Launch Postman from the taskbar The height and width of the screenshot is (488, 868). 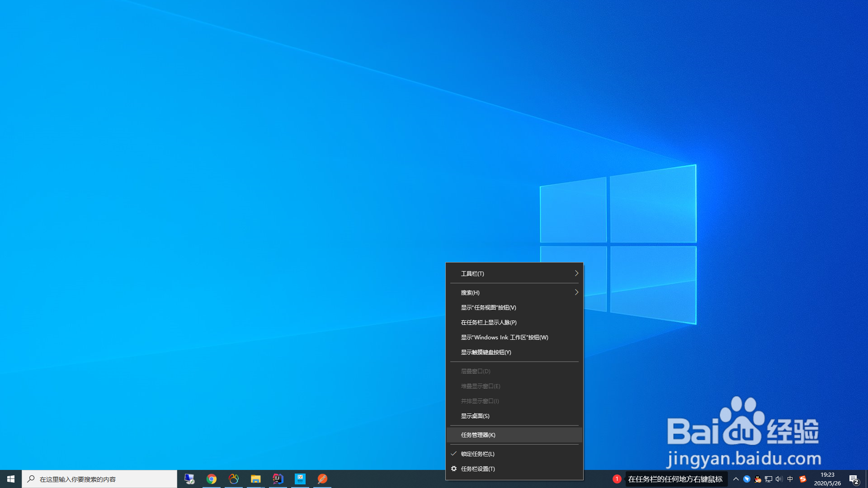(x=322, y=479)
